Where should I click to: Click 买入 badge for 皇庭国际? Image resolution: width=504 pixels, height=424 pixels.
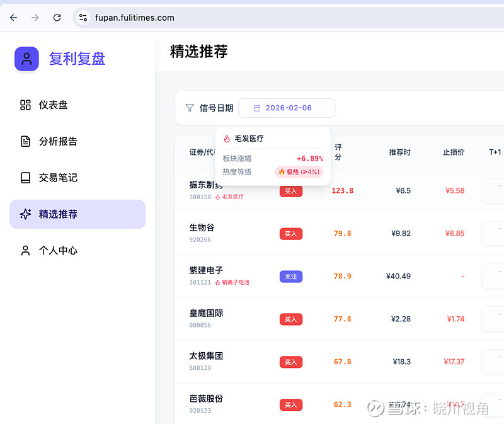290,319
